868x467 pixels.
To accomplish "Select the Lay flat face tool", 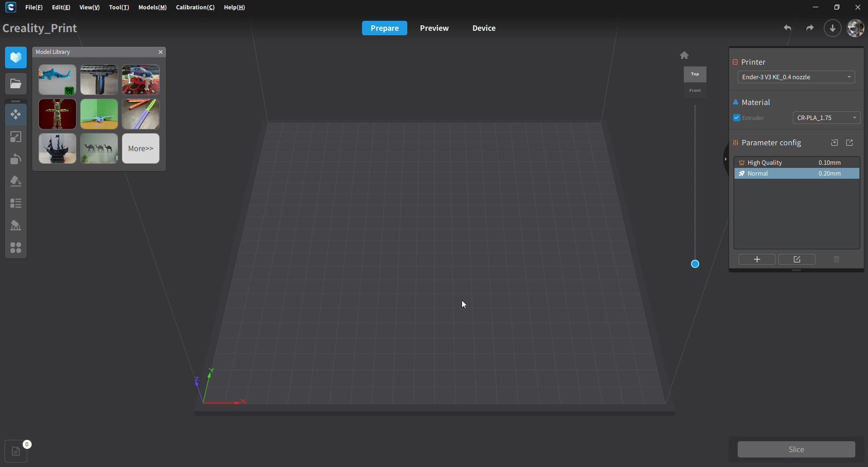I will click(x=16, y=181).
